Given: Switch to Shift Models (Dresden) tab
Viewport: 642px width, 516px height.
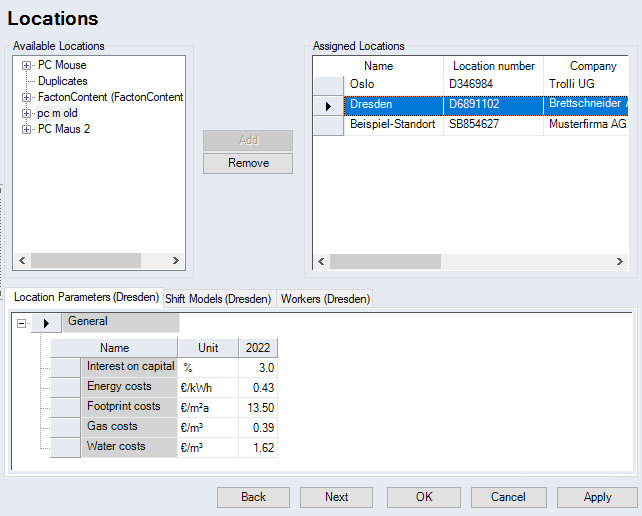Looking at the screenshot, I should point(218,298).
